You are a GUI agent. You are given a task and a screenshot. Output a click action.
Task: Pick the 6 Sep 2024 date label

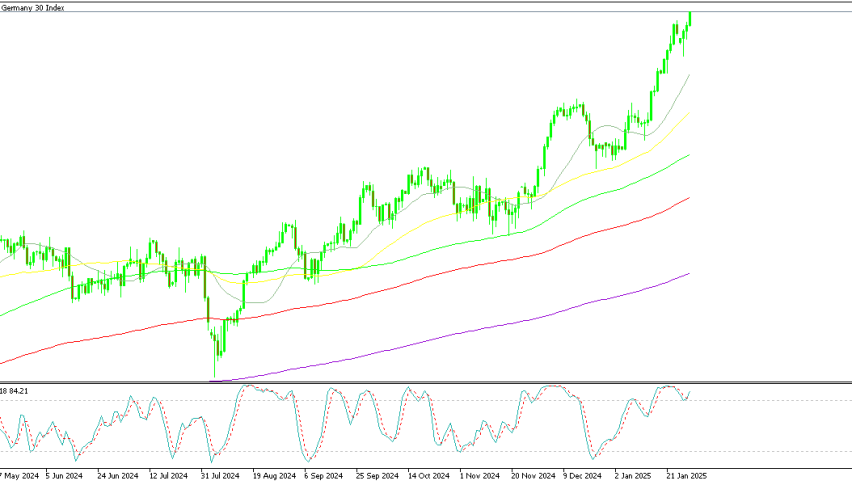[x=323, y=476]
